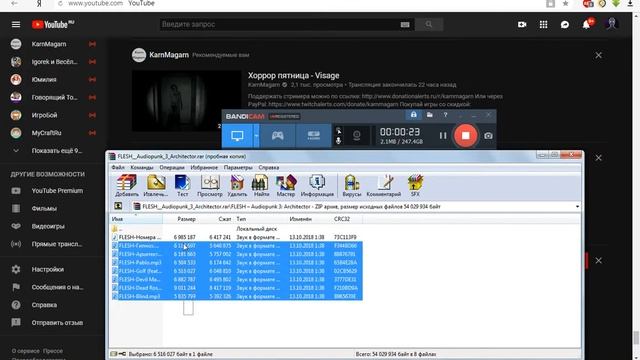Open Bandicam help question mark
This screenshot has height=360, width=640.
point(445,116)
